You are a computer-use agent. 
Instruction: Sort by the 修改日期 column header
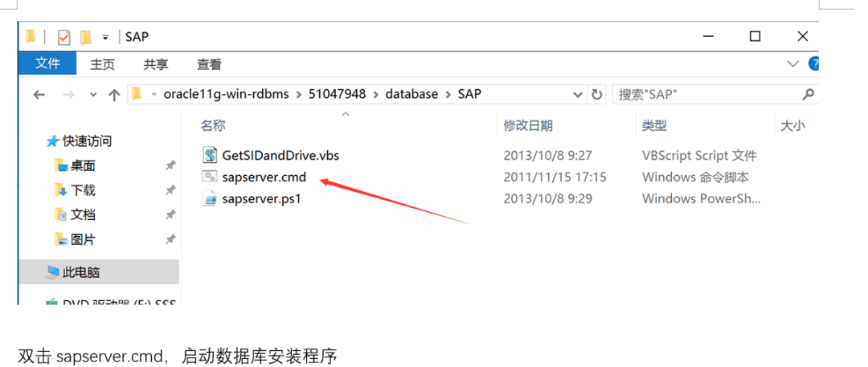[528, 125]
